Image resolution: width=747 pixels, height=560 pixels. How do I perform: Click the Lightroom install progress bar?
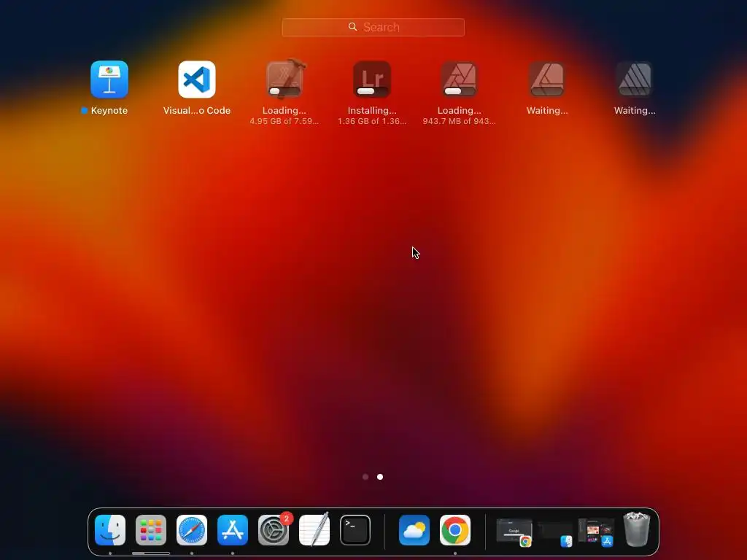(372, 91)
